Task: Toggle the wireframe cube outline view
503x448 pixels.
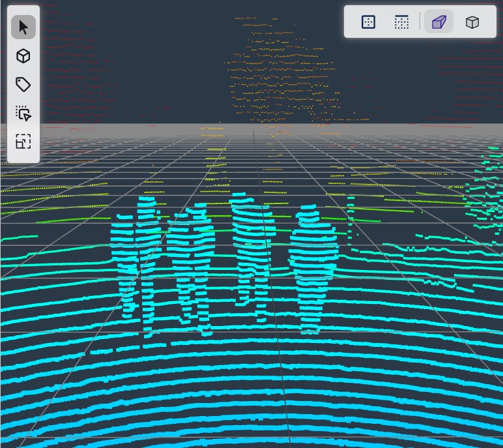Action: [472, 22]
